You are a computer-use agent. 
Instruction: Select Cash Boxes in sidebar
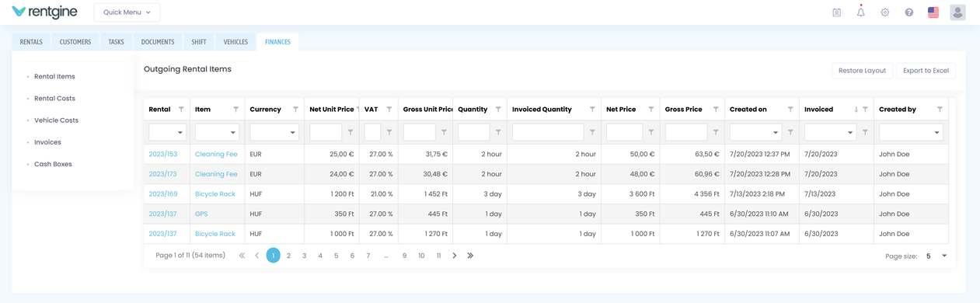click(53, 164)
